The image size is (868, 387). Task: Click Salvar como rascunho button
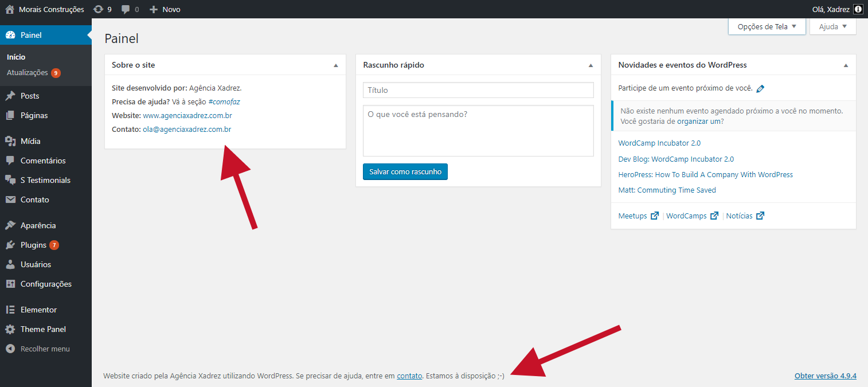pos(405,171)
